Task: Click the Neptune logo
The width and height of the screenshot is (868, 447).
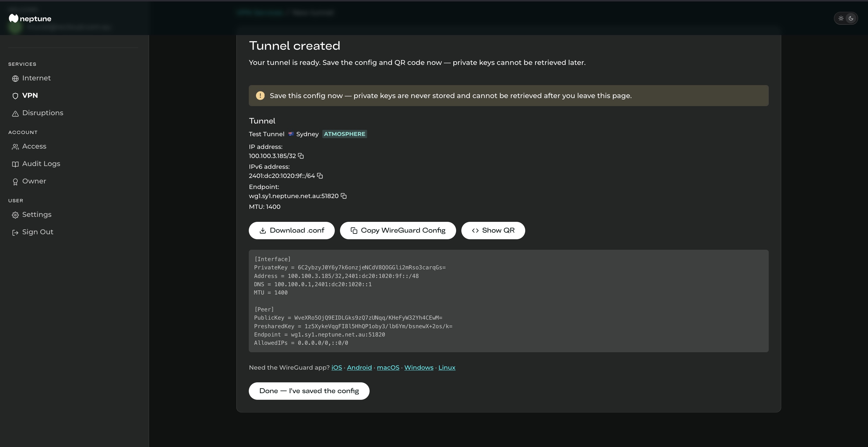Action: pyautogui.click(x=30, y=19)
